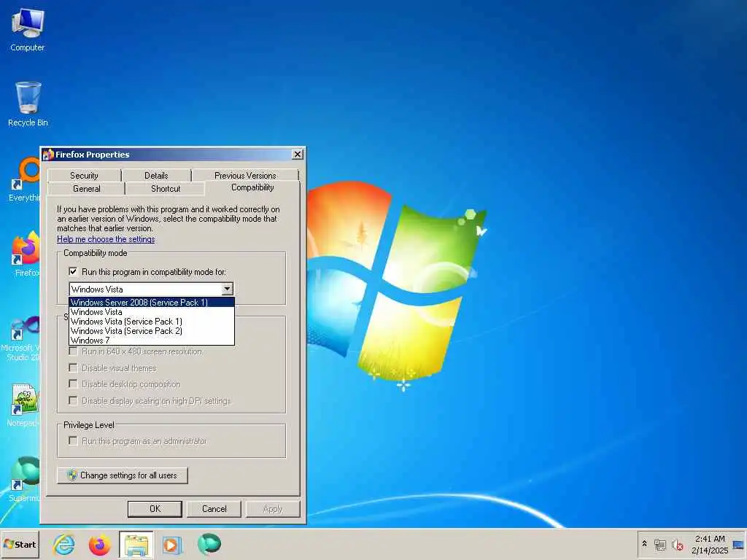Switch to the General tab

point(87,189)
